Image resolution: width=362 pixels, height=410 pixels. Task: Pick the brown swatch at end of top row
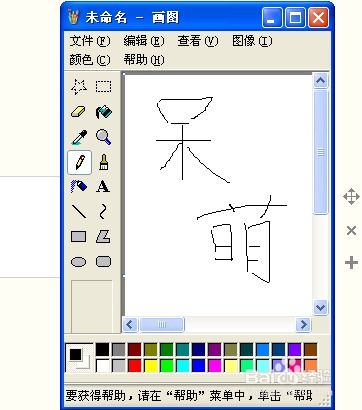click(310, 350)
